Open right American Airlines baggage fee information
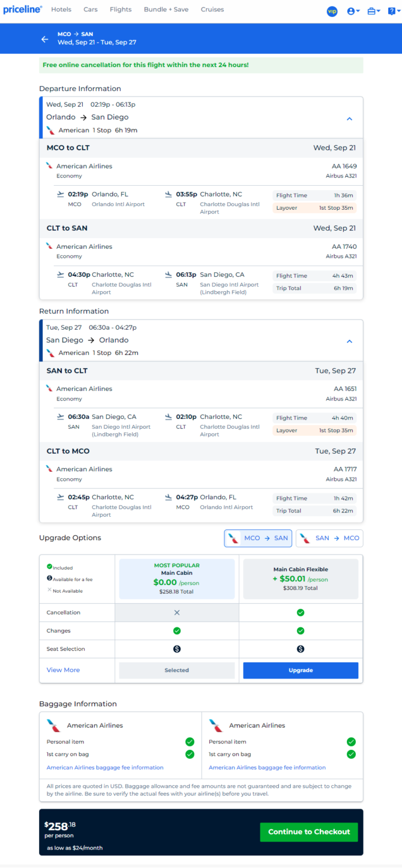The width and height of the screenshot is (402, 868). point(268,767)
